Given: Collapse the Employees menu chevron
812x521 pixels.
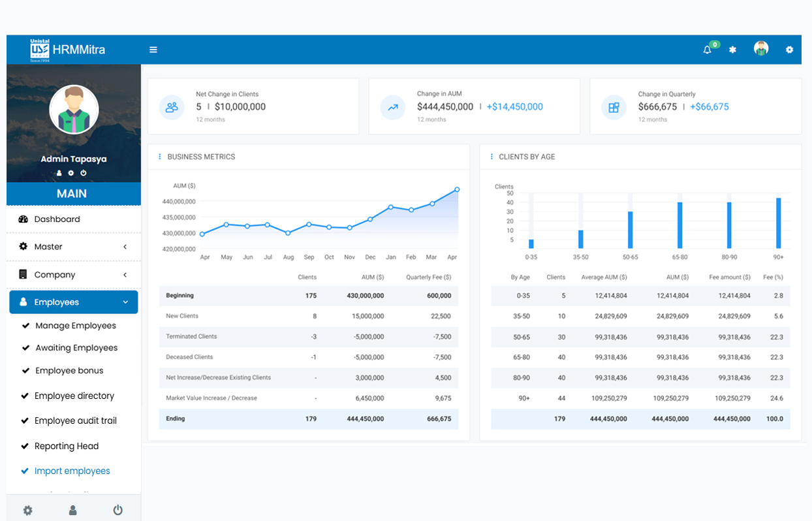Looking at the screenshot, I should pos(125,302).
